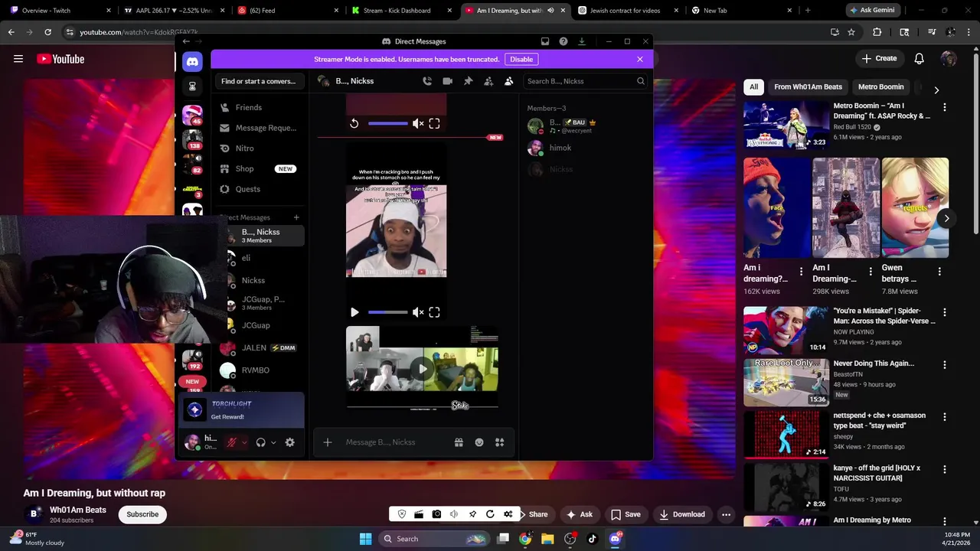Play the middle Discord video

tap(354, 312)
